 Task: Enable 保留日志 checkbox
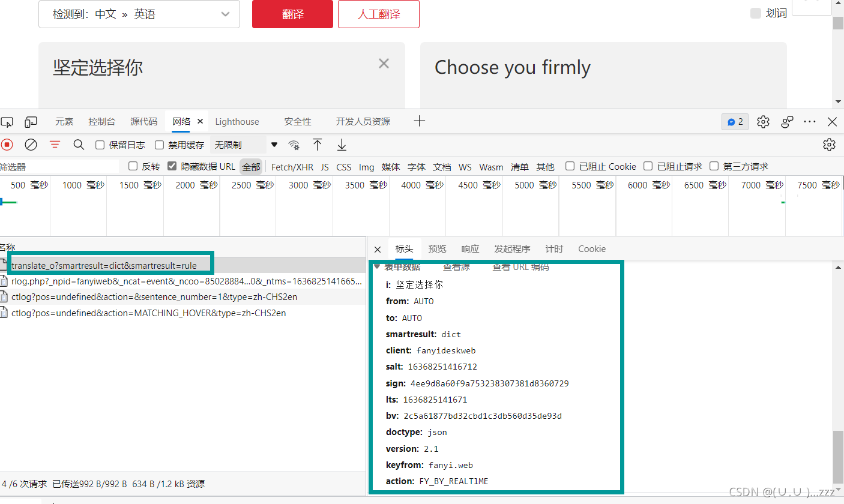(100, 145)
